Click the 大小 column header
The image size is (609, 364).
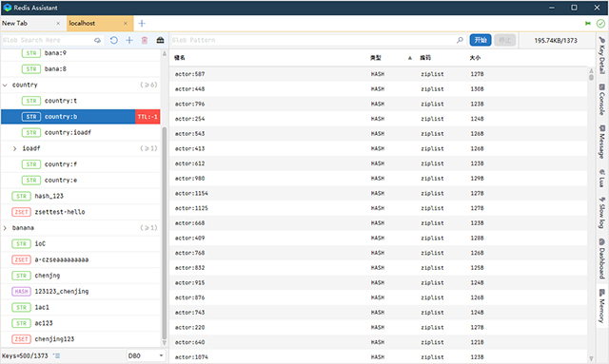click(475, 58)
